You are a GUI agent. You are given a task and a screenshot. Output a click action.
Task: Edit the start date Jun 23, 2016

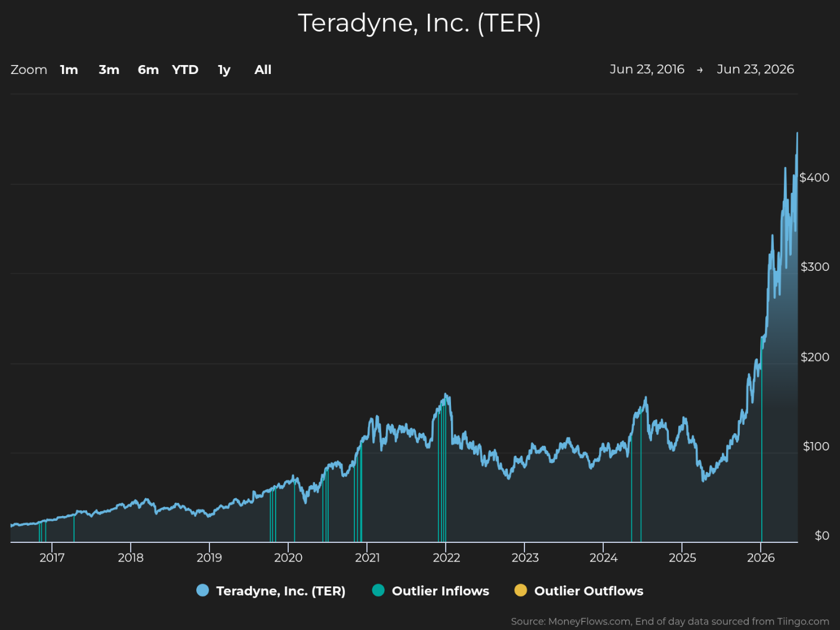point(647,69)
